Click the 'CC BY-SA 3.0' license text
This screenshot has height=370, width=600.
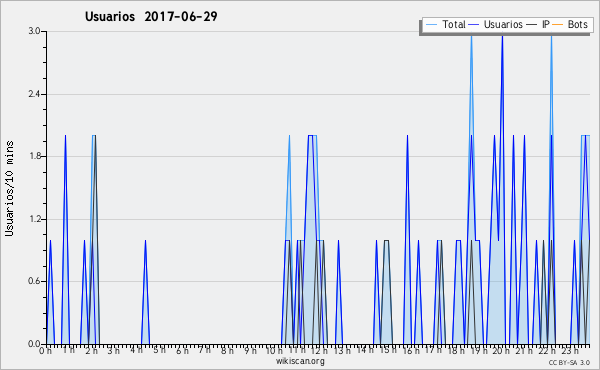click(569, 363)
